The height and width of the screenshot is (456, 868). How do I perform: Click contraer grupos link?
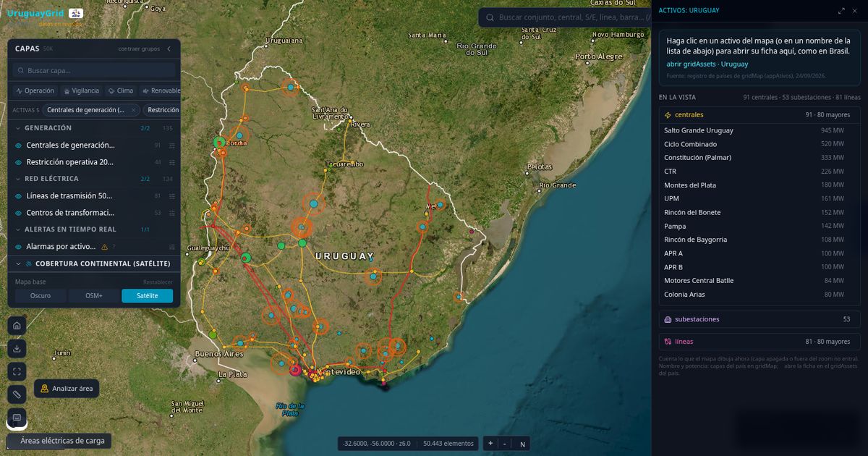pyautogui.click(x=139, y=48)
